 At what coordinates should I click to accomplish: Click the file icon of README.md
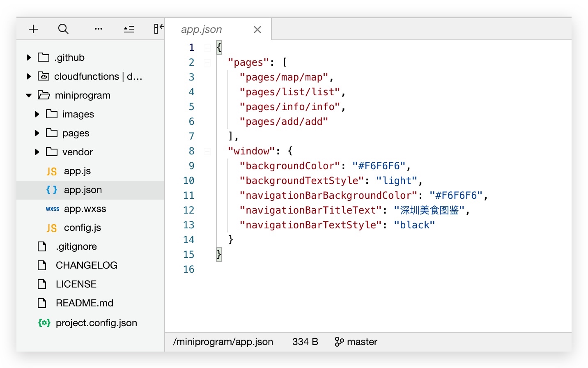pyautogui.click(x=42, y=303)
